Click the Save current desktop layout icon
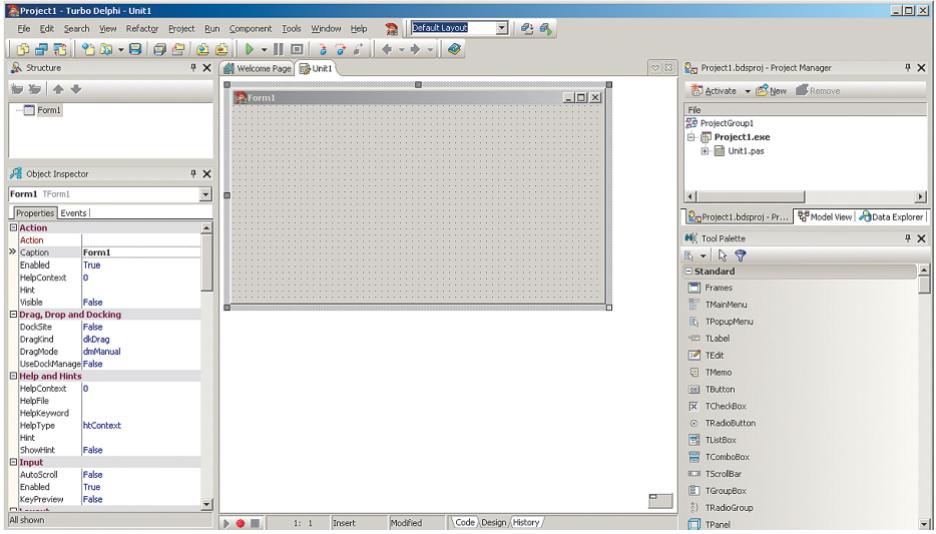 coord(526,28)
